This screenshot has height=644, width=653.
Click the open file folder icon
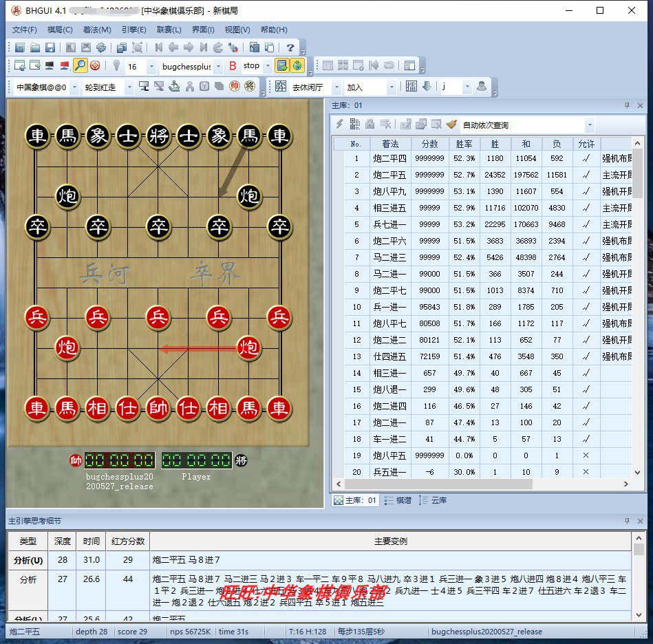pyautogui.click(x=35, y=47)
